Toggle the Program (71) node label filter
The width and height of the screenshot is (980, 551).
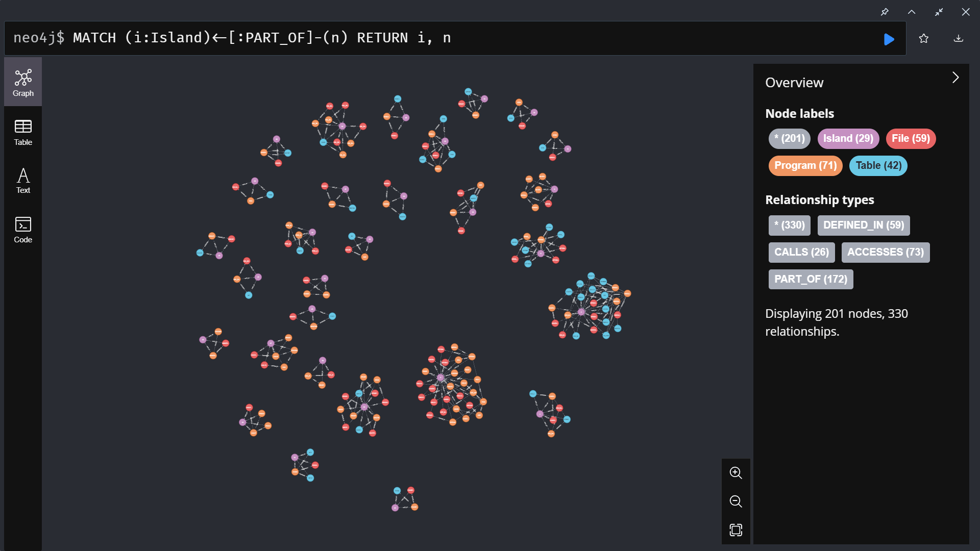point(804,165)
